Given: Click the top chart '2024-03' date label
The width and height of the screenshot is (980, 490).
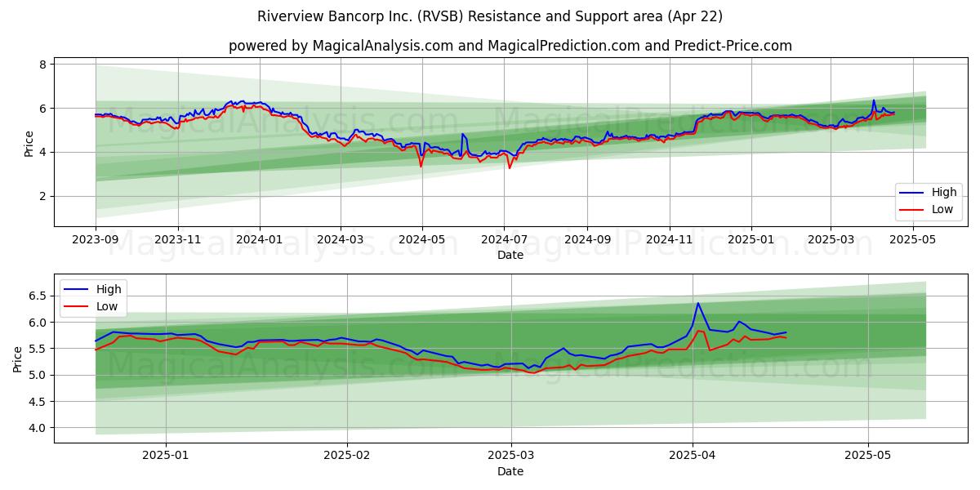Looking at the screenshot, I should click(x=341, y=240).
